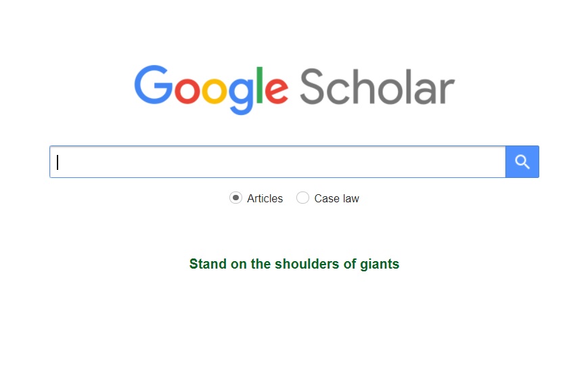
Task: Click the green l in Google logo
Action: point(259,85)
